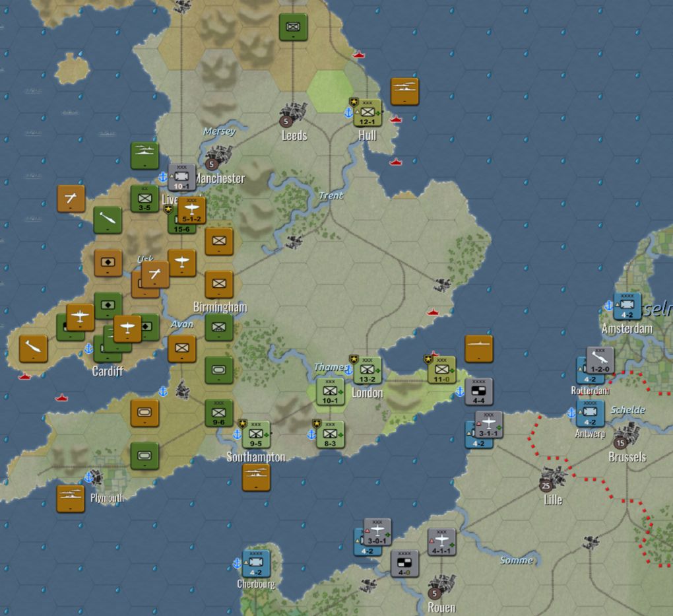The image size is (673, 616).
Task: Click the Brussels city marker with 15
Action: point(620,443)
